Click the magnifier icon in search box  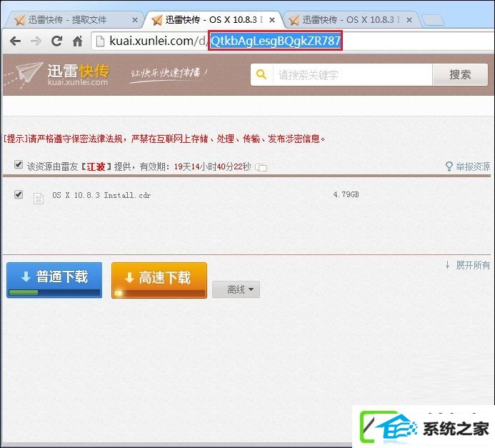[x=261, y=74]
